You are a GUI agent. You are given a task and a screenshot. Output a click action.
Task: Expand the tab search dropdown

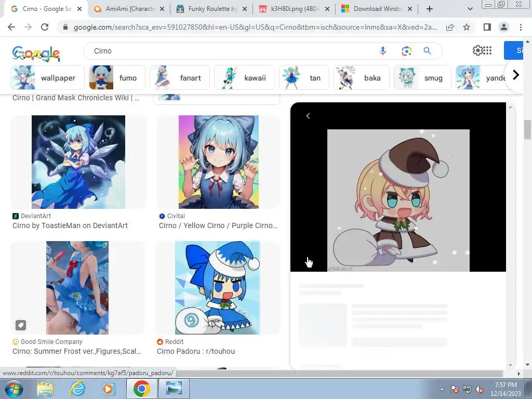click(470, 9)
